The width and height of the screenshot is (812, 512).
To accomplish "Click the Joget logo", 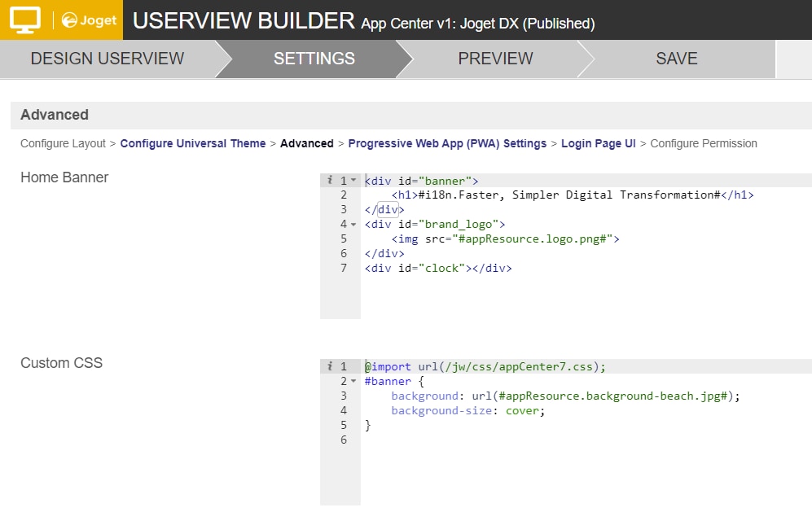I will tap(89, 20).
